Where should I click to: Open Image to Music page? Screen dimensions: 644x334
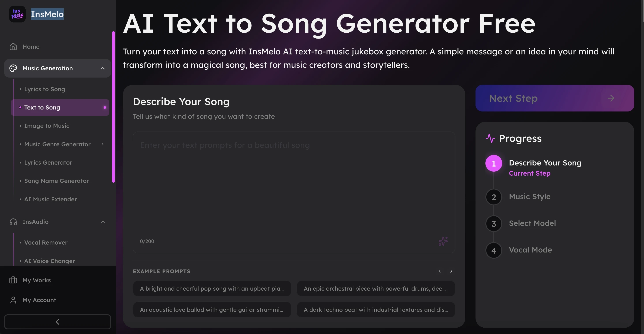[47, 126]
